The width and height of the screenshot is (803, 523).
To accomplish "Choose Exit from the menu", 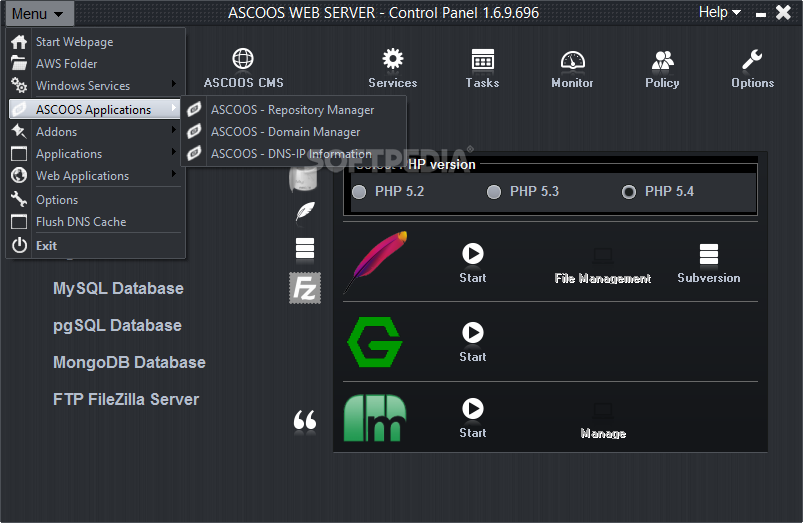I will click(95, 245).
